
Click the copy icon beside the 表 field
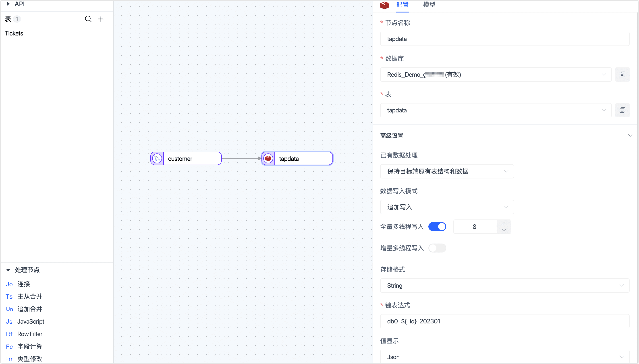tap(622, 110)
